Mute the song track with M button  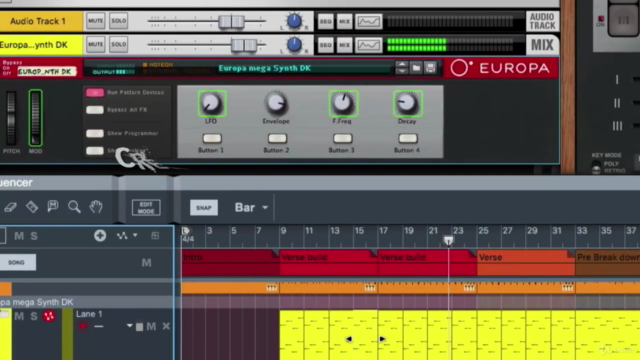pos(146,263)
